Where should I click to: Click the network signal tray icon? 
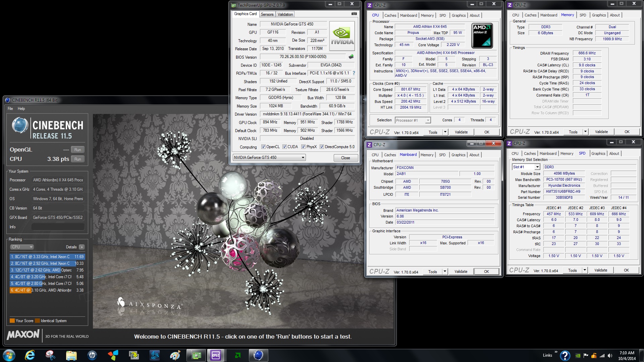[x=602, y=356]
